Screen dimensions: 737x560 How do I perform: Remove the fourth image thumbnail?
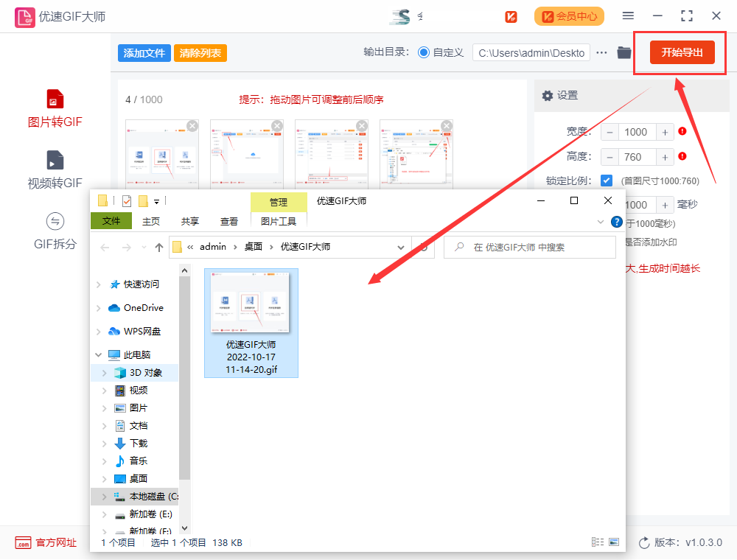[x=447, y=126]
